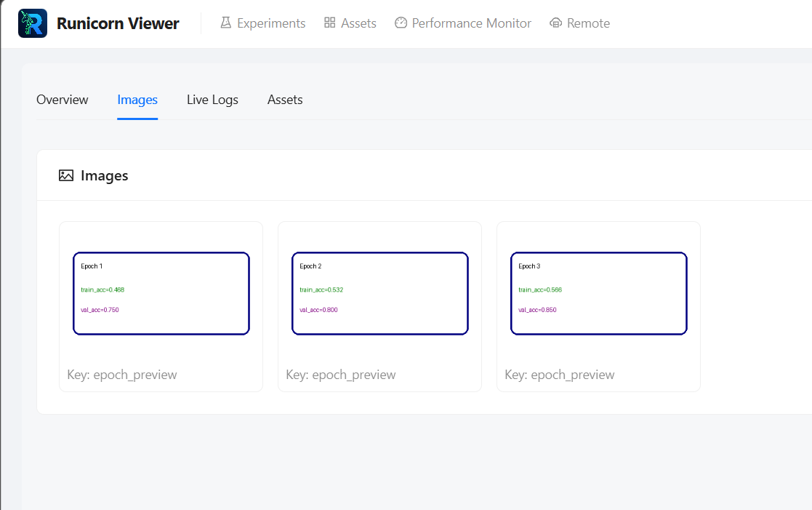Click the Remote cloud icon

click(556, 23)
